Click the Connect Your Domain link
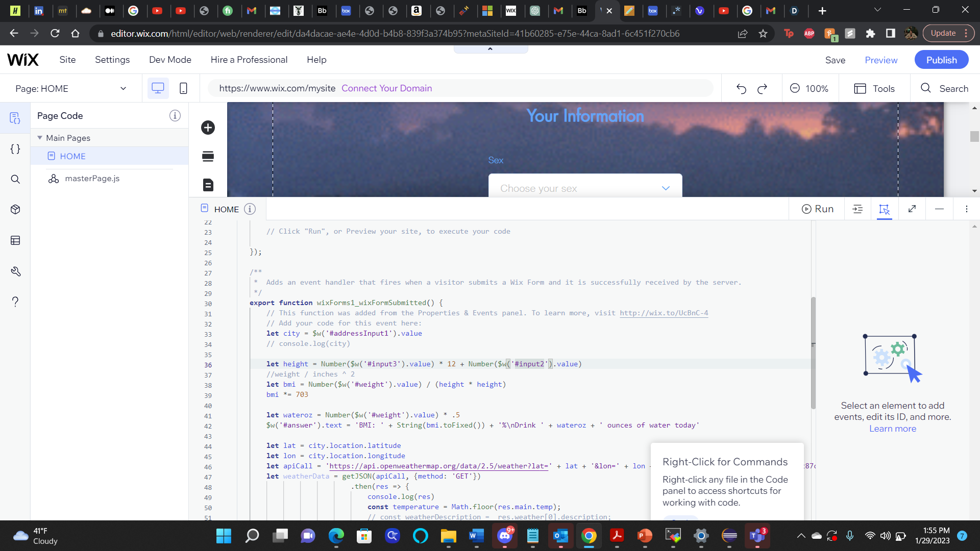Image resolution: width=980 pixels, height=551 pixels. tap(386, 88)
